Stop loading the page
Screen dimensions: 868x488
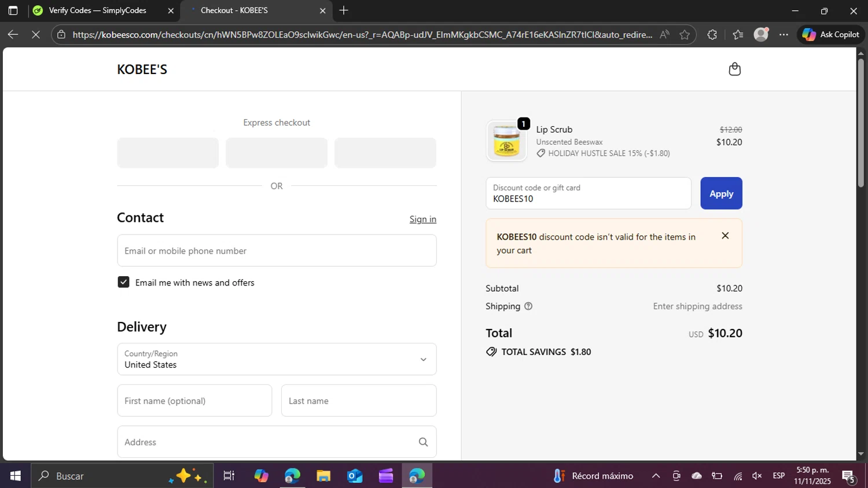36,35
